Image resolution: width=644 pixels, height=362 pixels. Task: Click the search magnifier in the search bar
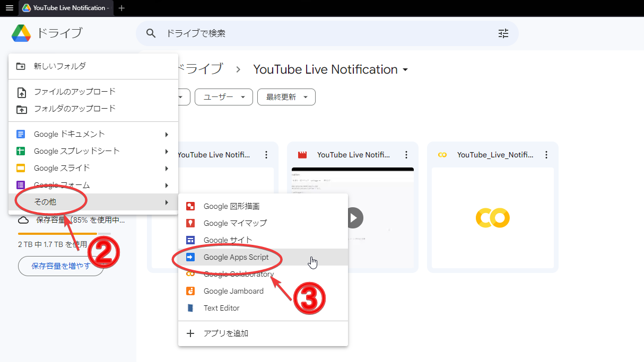[x=151, y=33]
